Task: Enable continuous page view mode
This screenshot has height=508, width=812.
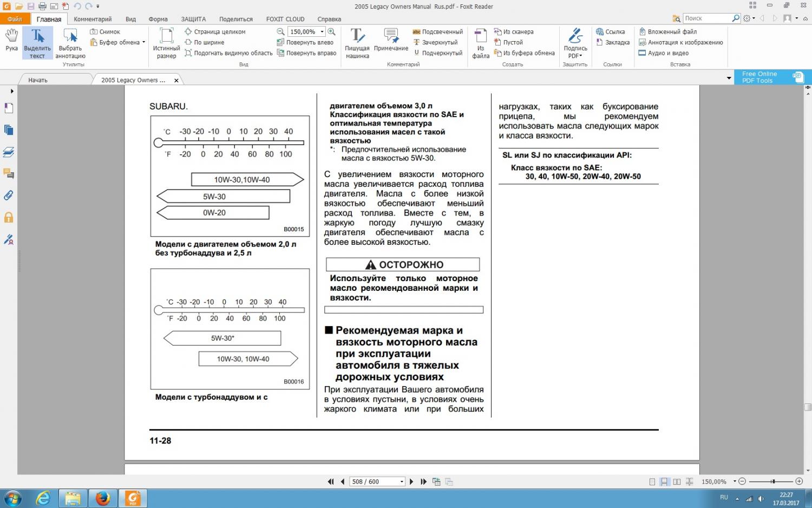Action: point(664,481)
